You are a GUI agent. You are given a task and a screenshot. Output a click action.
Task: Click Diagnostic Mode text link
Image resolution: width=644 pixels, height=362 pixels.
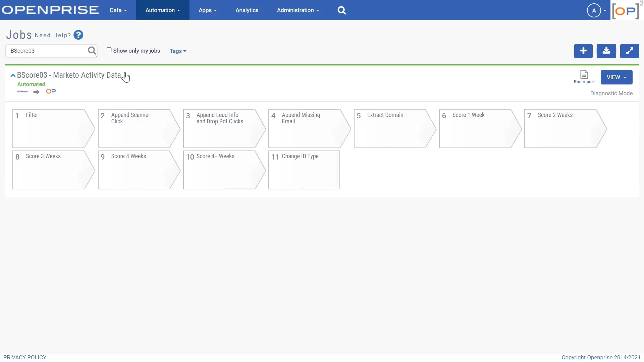point(611,94)
